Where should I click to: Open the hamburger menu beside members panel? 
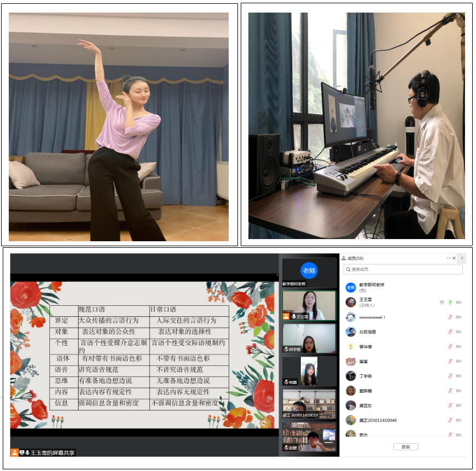[x=462, y=258]
